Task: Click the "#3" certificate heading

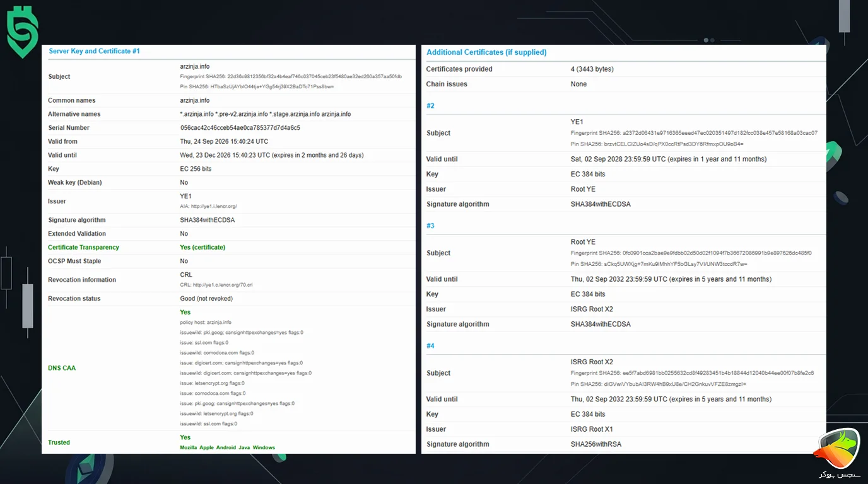Action: 431,226
